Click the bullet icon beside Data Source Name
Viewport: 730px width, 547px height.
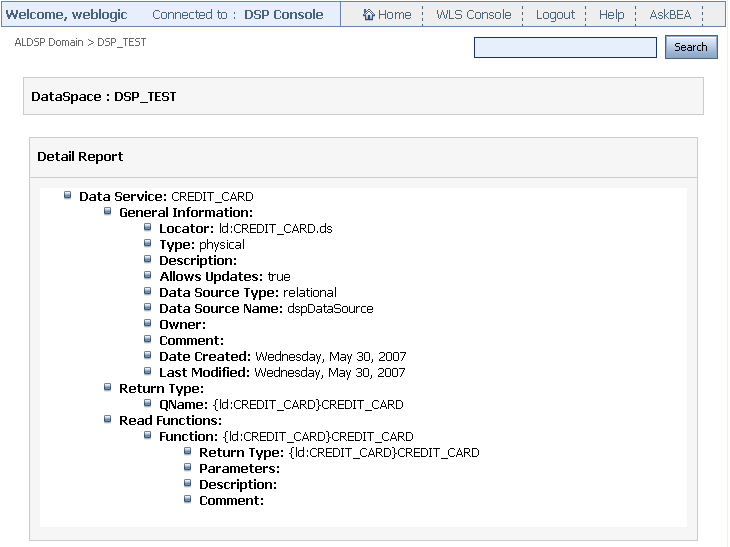click(148, 307)
